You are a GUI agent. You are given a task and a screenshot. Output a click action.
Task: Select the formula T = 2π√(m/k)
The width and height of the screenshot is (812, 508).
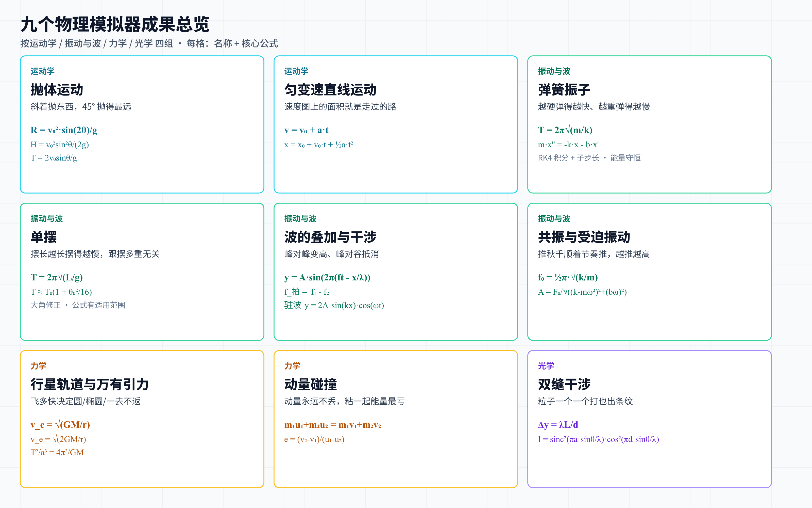point(565,130)
